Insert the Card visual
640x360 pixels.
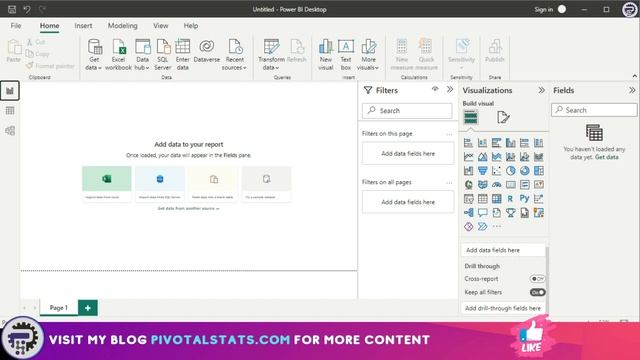pyautogui.click(x=511, y=184)
